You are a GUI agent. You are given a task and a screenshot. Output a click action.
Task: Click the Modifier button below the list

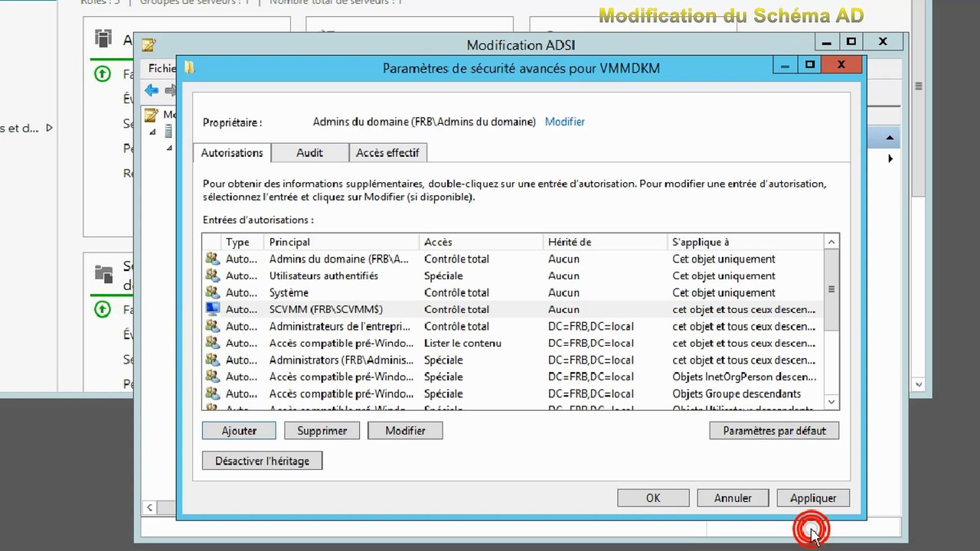click(405, 431)
